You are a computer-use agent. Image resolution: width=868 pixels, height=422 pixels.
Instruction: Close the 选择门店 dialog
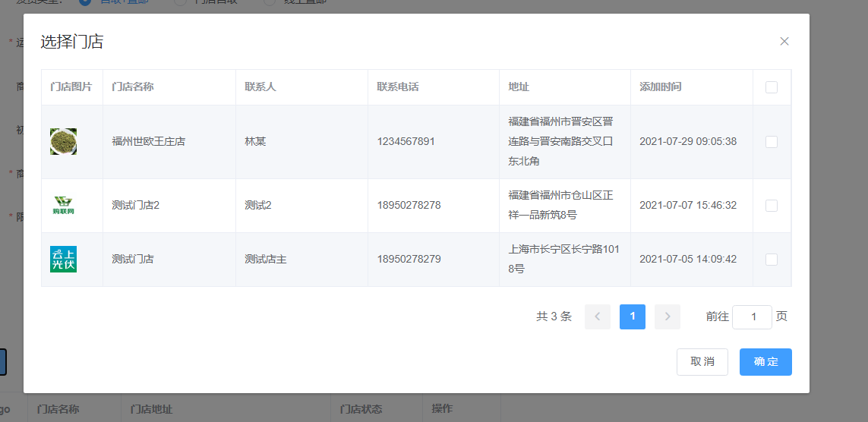(784, 42)
